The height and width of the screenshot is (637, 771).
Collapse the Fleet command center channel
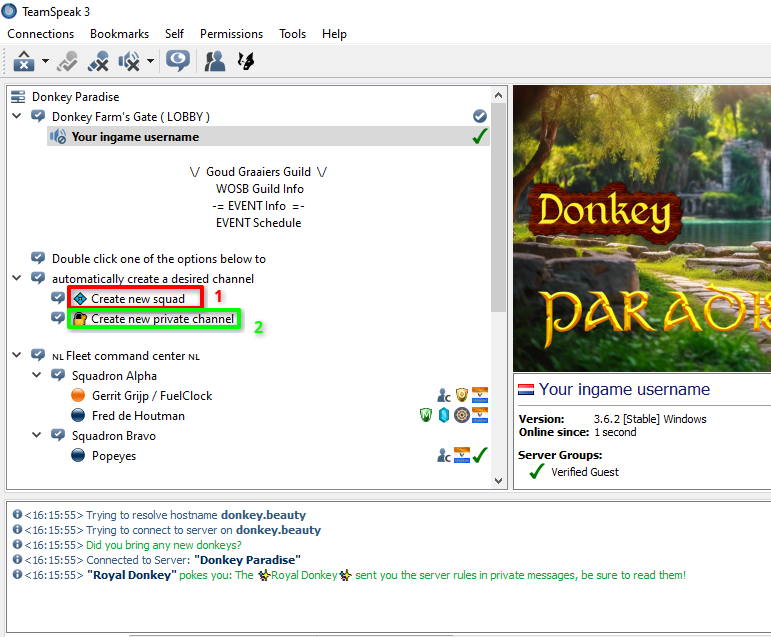(17, 355)
